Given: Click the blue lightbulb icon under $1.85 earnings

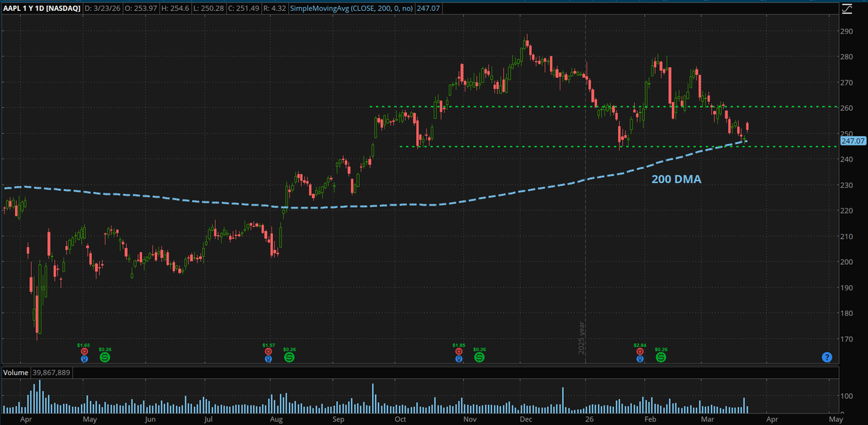Looking at the screenshot, I should point(459,358).
